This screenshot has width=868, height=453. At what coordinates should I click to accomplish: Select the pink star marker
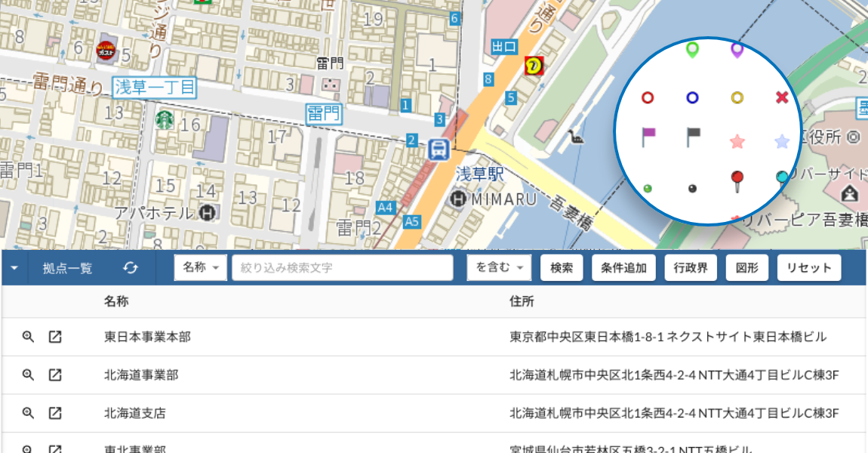737,140
